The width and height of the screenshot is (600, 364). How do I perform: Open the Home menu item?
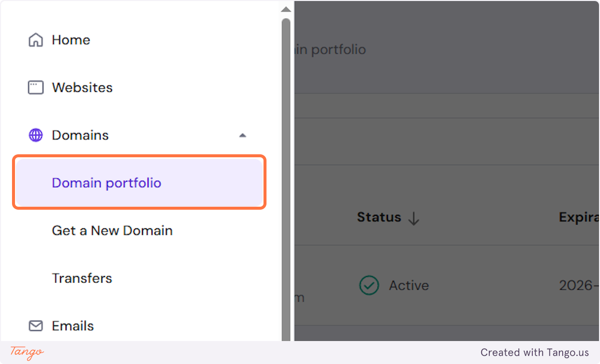[71, 40]
